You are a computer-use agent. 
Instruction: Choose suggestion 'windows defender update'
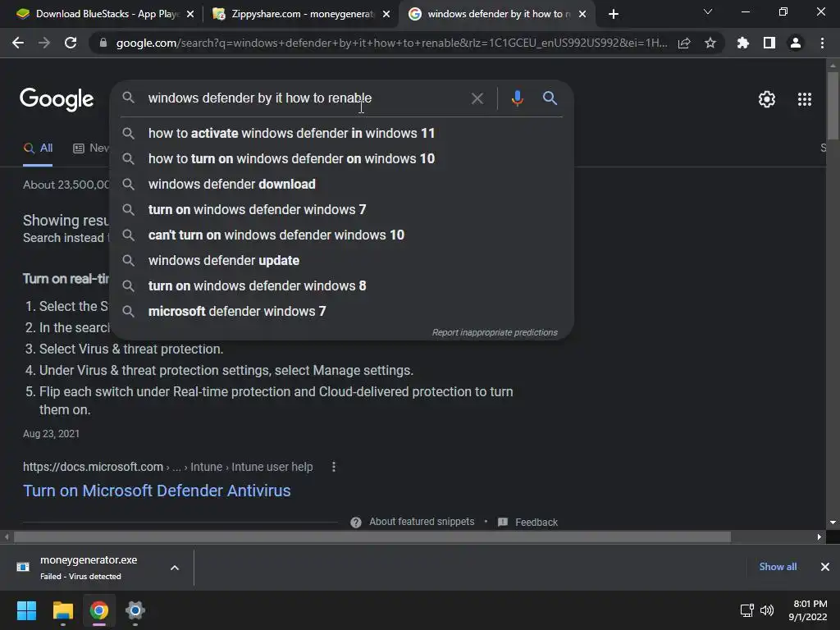342,260
